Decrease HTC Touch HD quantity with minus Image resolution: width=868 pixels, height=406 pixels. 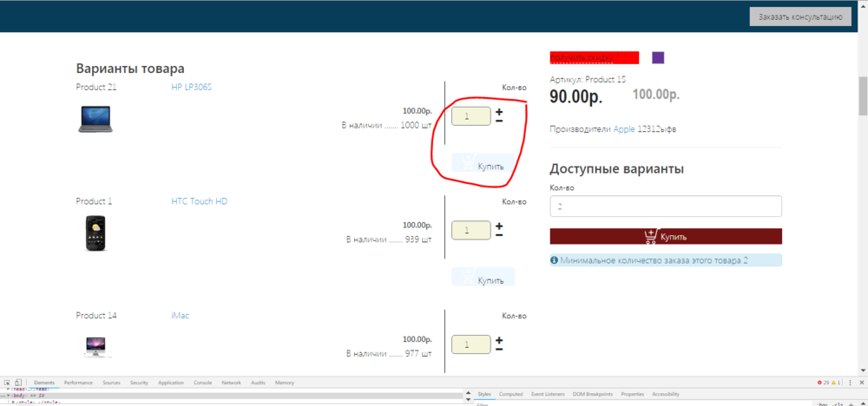[x=499, y=234]
